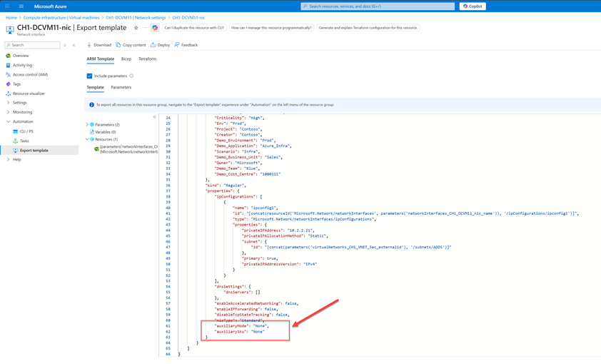Screen dimensions: 601x364
Task: Open CH1-DCVM11 | Network settings breadcrumb
Action: [x=136, y=18]
